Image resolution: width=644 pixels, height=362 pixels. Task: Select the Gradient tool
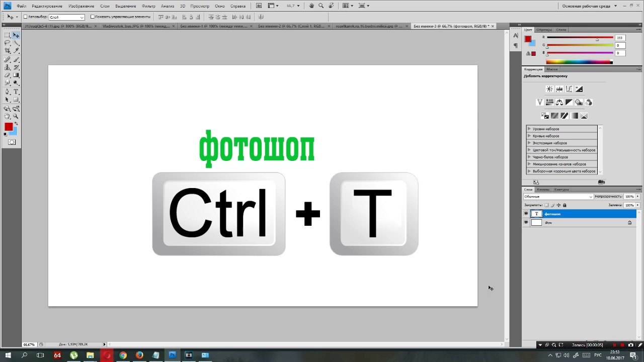tap(16, 75)
